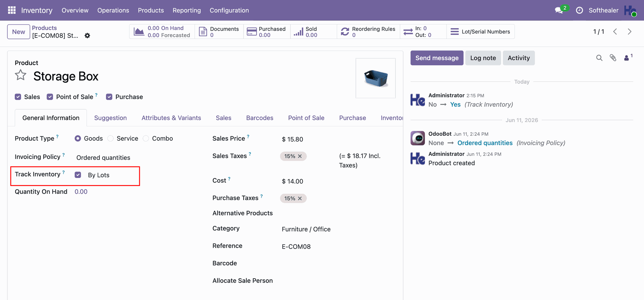Image resolution: width=644 pixels, height=300 pixels.
Task: Select Combo product type
Action: 146,138
